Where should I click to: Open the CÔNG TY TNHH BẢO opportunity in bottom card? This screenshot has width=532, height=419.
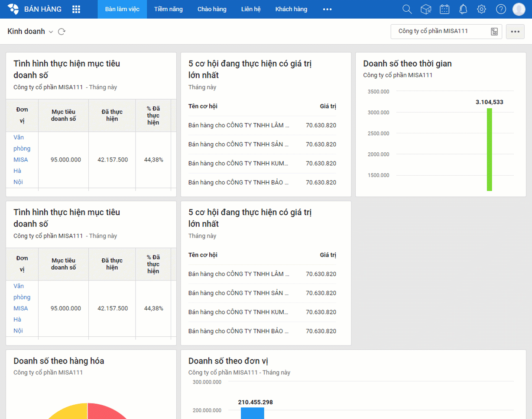239,332
